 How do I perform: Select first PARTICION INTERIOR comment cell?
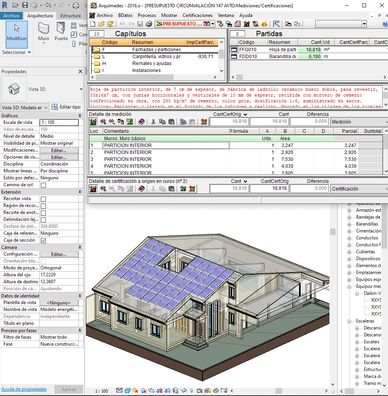166,145
